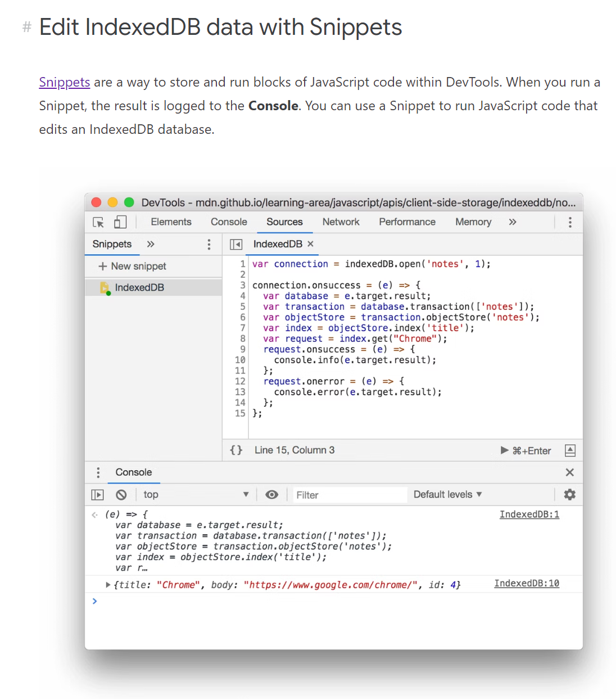Image resolution: width=616 pixels, height=699 pixels.
Task: Activate the inspect element picker icon
Action: (x=98, y=222)
